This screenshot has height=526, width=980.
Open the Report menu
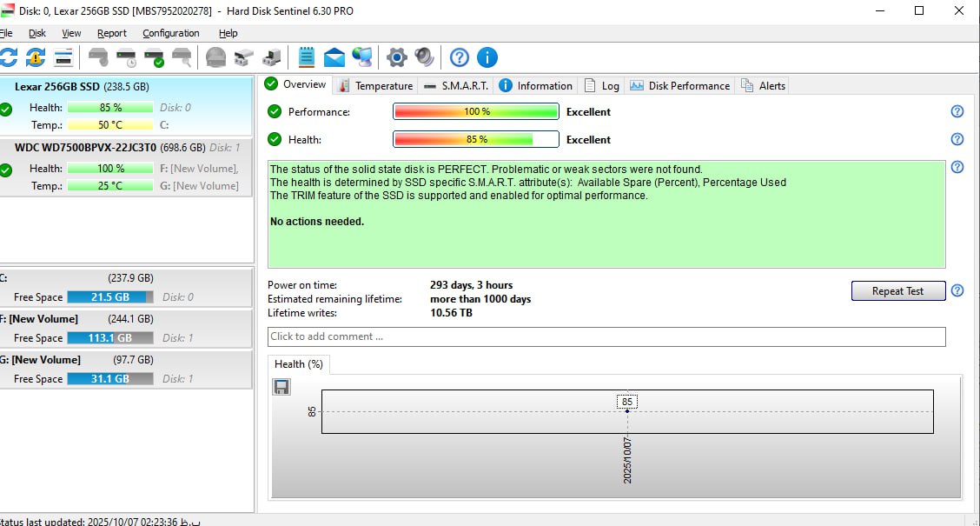click(x=112, y=33)
